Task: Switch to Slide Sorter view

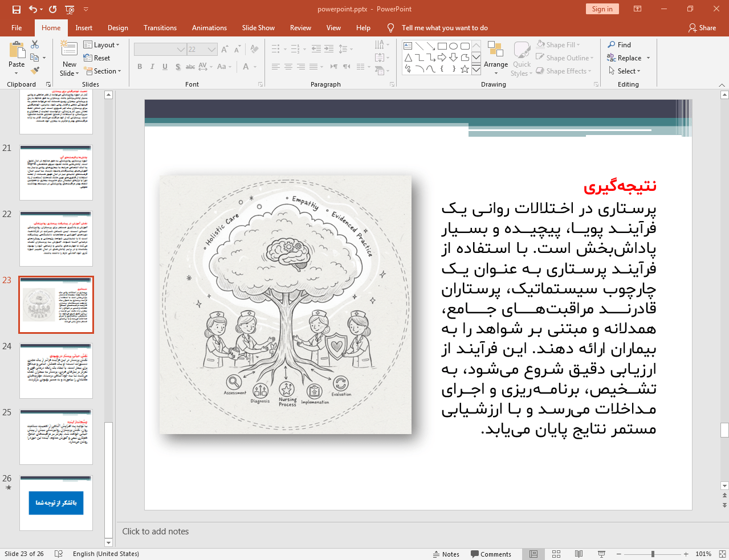Action: [x=556, y=554]
